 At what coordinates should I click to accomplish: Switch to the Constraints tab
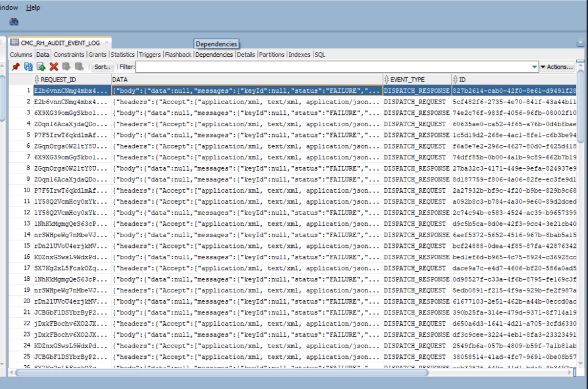(x=69, y=55)
